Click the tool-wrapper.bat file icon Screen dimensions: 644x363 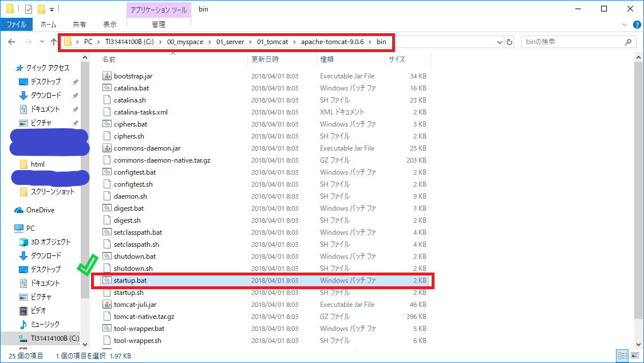pyautogui.click(x=107, y=329)
